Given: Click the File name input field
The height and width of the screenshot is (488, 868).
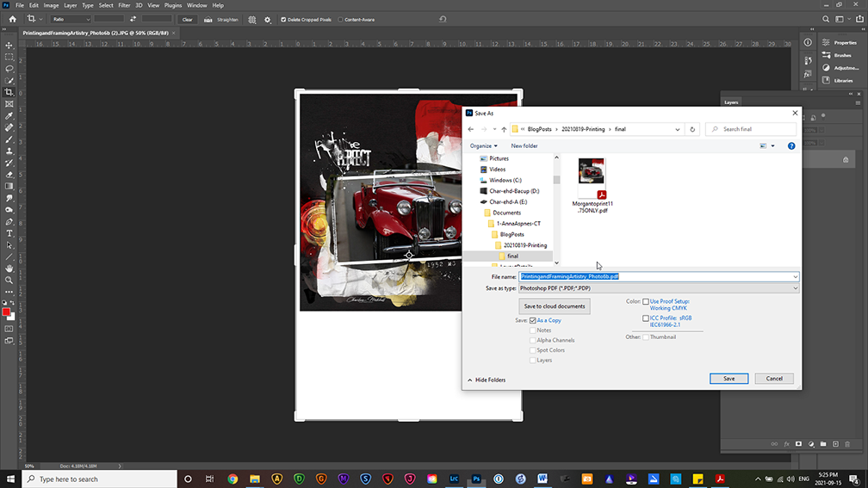Looking at the screenshot, I should [654, 276].
